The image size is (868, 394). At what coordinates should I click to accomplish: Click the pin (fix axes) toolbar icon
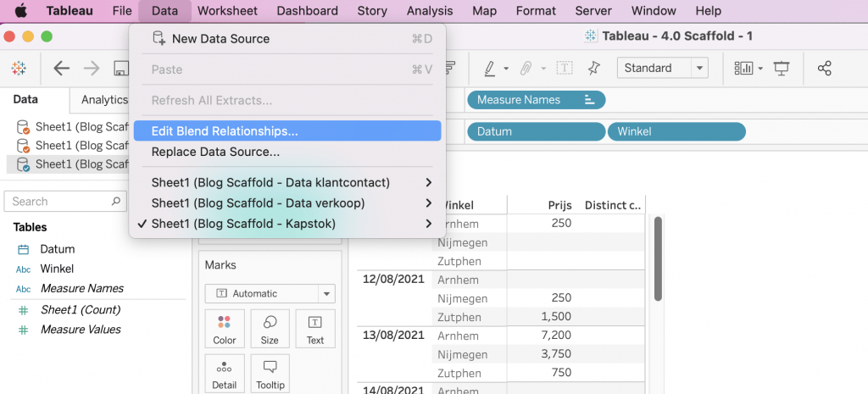tap(593, 69)
